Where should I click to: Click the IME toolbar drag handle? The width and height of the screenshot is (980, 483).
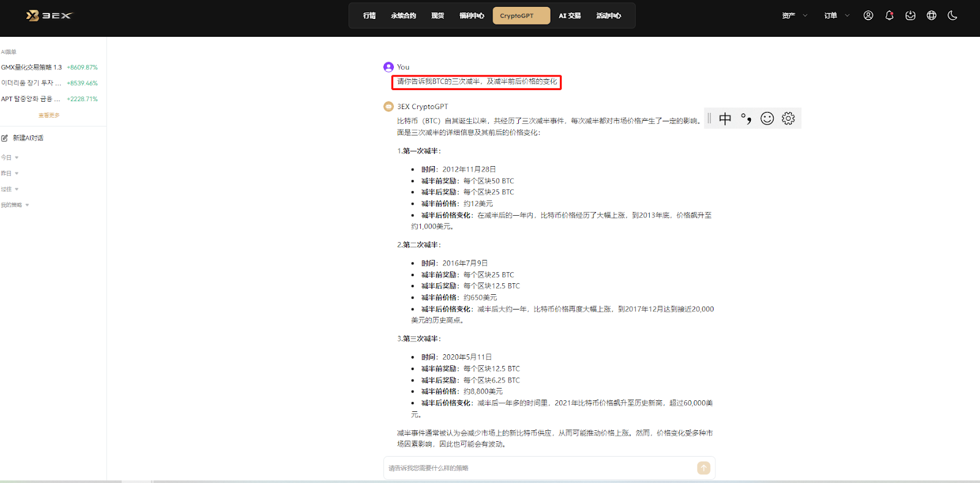tap(709, 118)
